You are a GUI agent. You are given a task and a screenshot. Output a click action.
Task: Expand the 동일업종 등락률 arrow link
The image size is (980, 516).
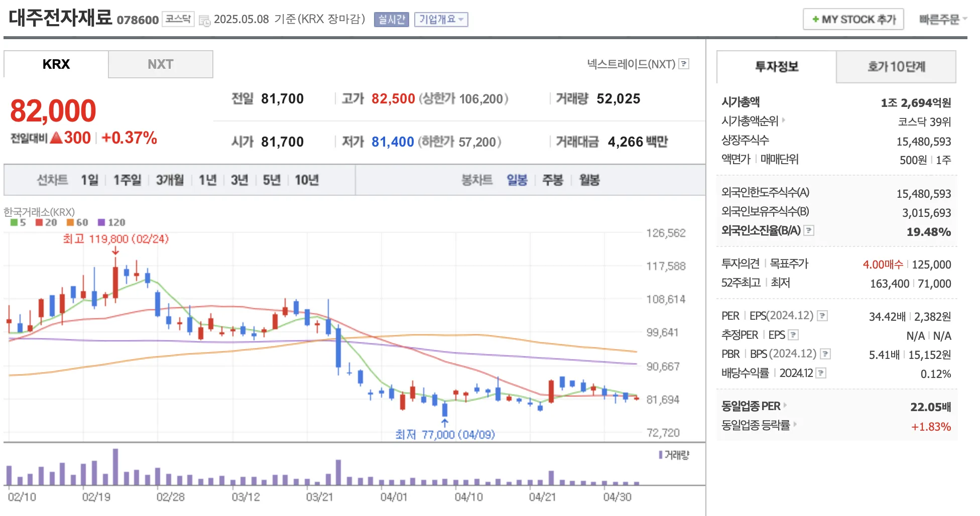[795, 425]
